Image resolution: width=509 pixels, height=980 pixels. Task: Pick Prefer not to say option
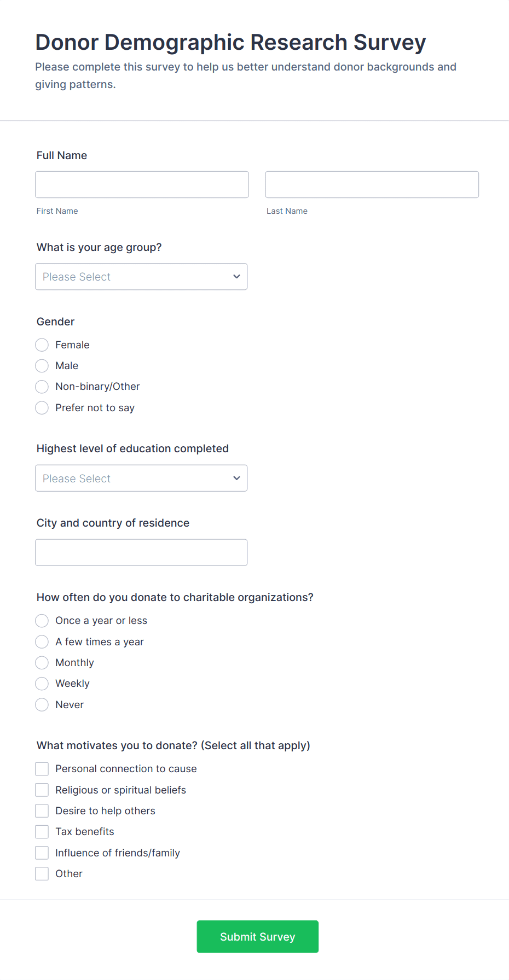[42, 408]
